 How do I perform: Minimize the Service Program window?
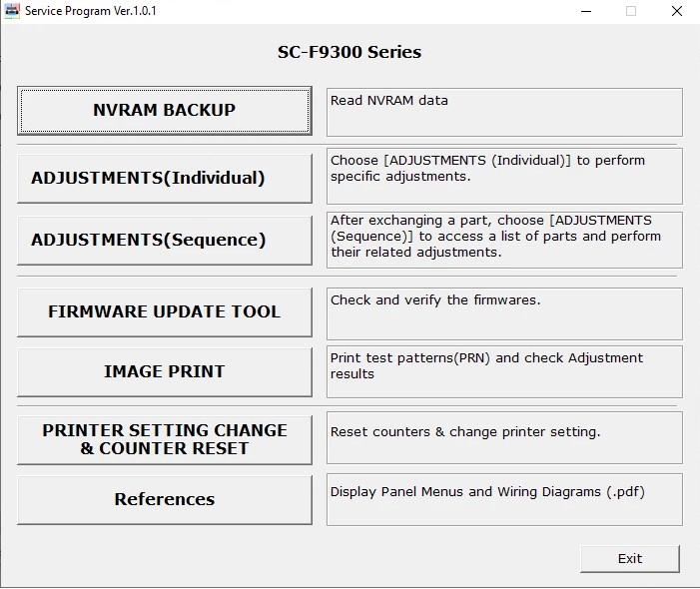[586, 11]
